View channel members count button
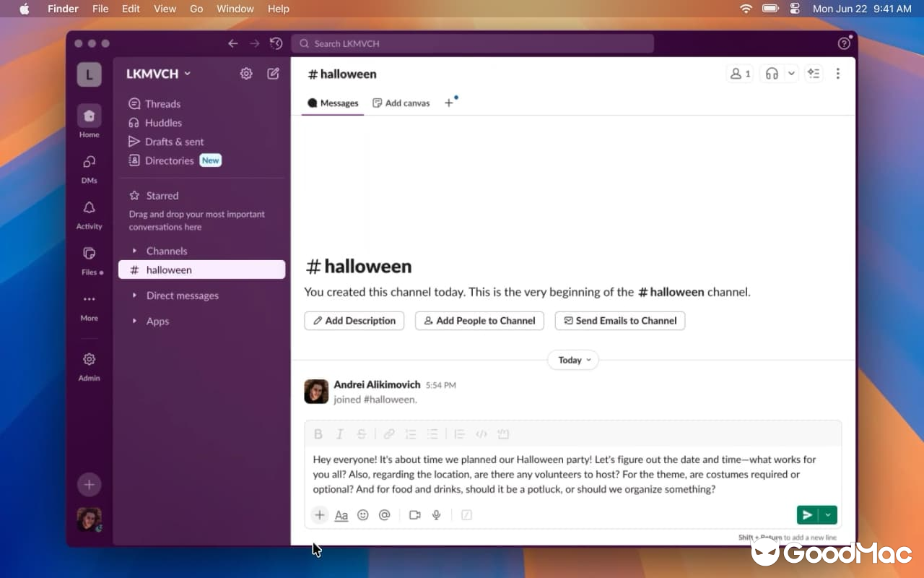Image resolution: width=924 pixels, height=578 pixels. [740, 74]
